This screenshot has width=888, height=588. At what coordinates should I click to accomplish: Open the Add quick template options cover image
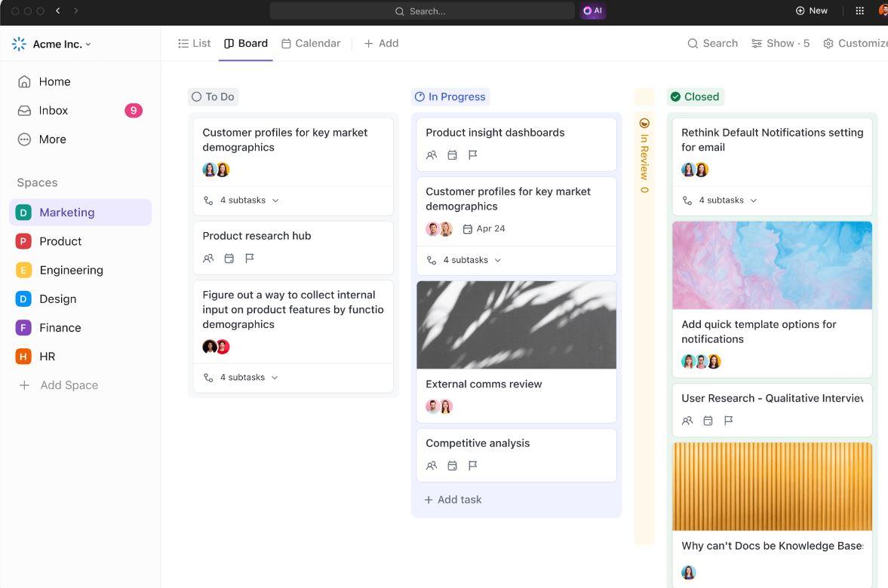(x=772, y=265)
